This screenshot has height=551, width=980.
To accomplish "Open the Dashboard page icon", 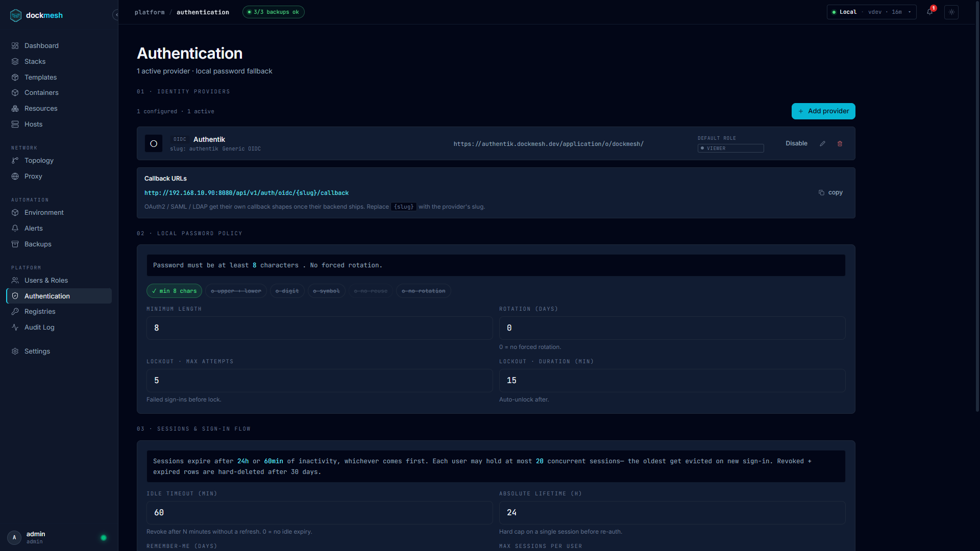I will 15,46.
